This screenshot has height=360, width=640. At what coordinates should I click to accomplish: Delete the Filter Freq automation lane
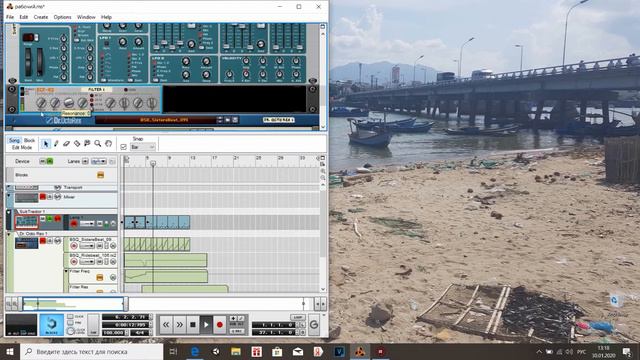(113, 278)
